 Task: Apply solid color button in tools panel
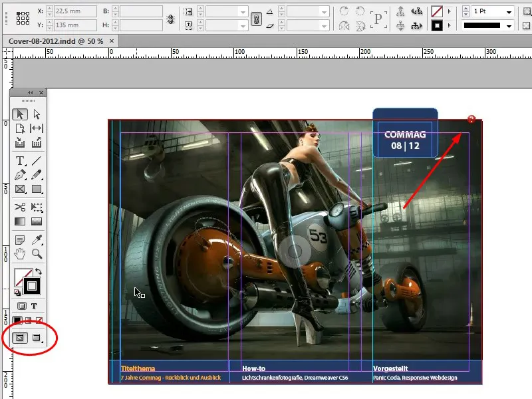17,320
